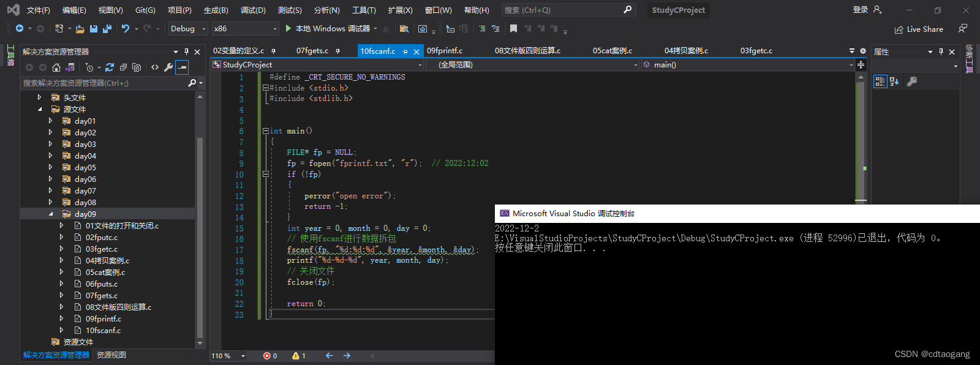This screenshot has width=980, height=365.
Task: Click Sync with Active Document icon
Action: point(110,67)
